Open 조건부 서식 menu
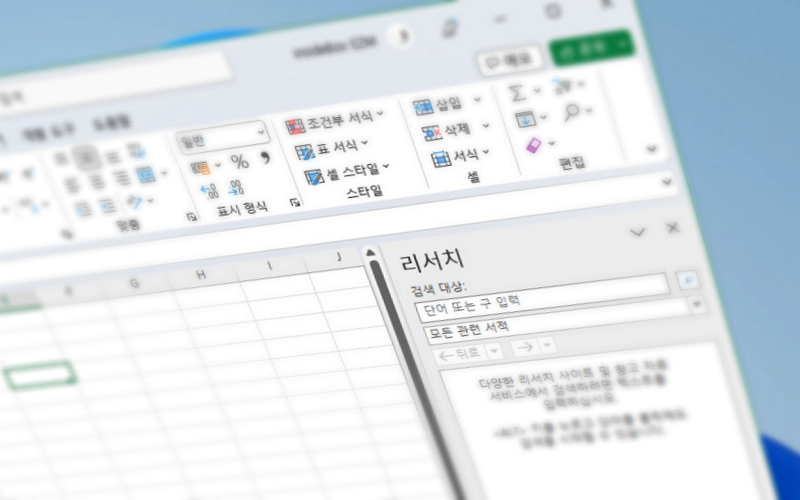Screen dimensions: 800x500 [335, 122]
